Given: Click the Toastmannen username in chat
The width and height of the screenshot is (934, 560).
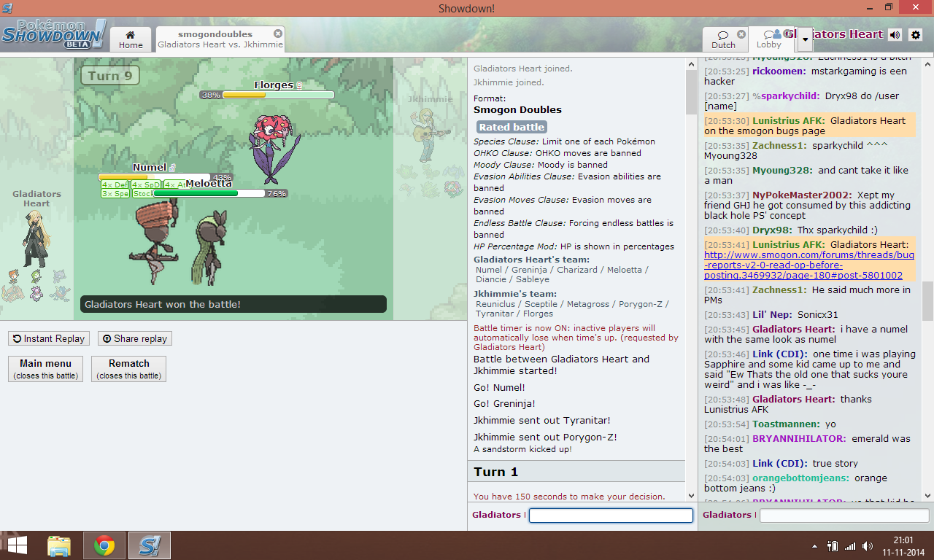Looking at the screenshot, I should 786,424.
